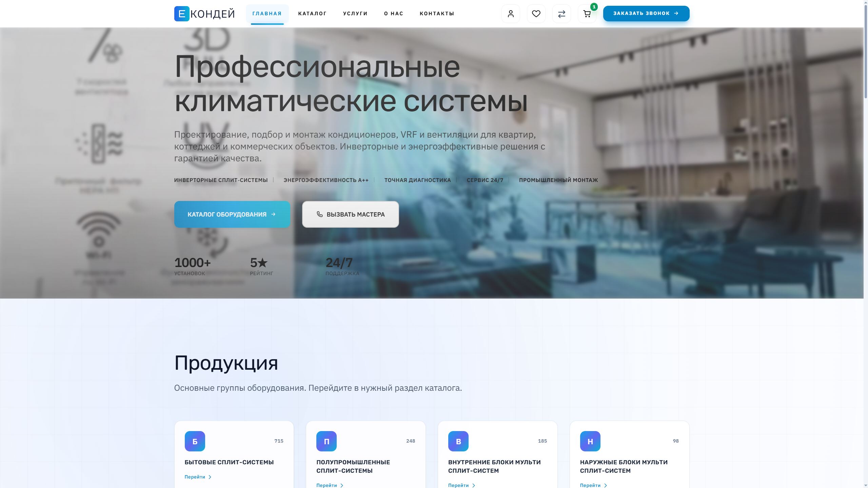The width and height of the screenshot is (868, 488).
Task: Open the КОНТАКТЫ page
Action: coord(437,14)
